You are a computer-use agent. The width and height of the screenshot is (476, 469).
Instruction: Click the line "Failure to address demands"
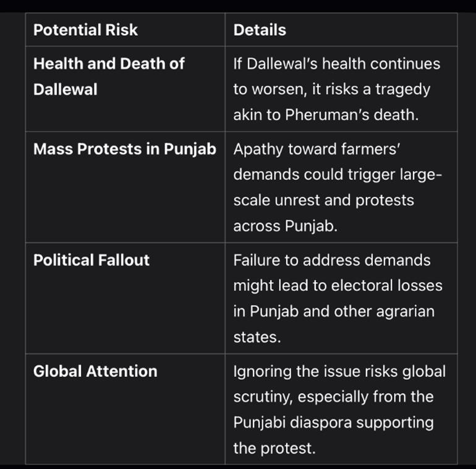tap(331, 260)
